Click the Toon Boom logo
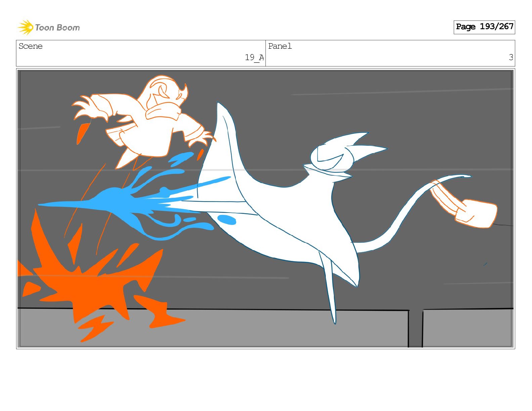Screen dimensions: 532x411 pyautogui.click(x=49, y=27)
